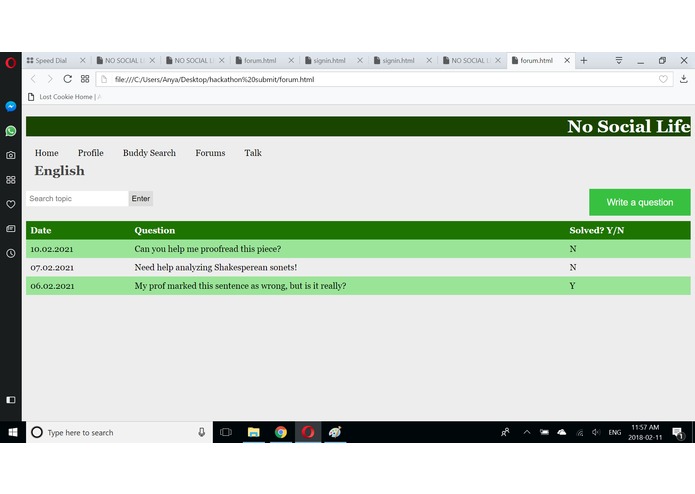Viewport: 695px width, 494px height.
Task: Open personal news sidebar icon
Action: [11, 229]
